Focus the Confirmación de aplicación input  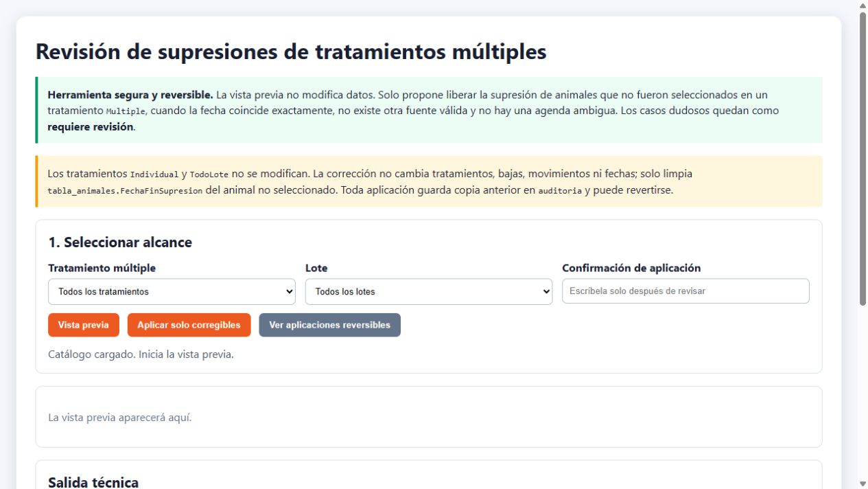click(685, 291)
